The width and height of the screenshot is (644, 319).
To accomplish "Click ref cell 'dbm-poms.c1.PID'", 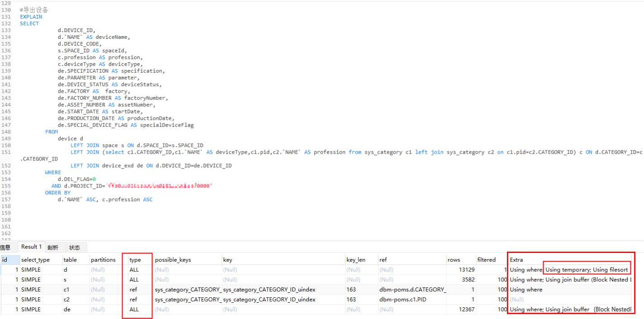I will click(412, 300).
